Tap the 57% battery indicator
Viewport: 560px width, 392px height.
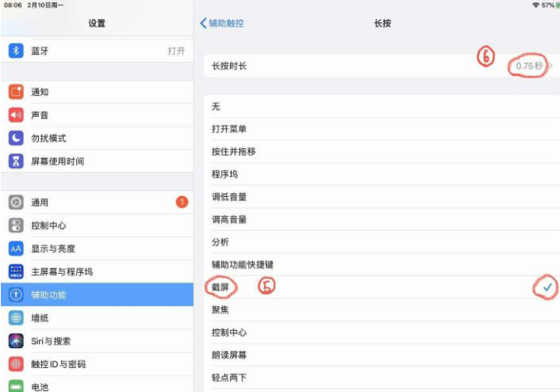[x=550, y=5]
